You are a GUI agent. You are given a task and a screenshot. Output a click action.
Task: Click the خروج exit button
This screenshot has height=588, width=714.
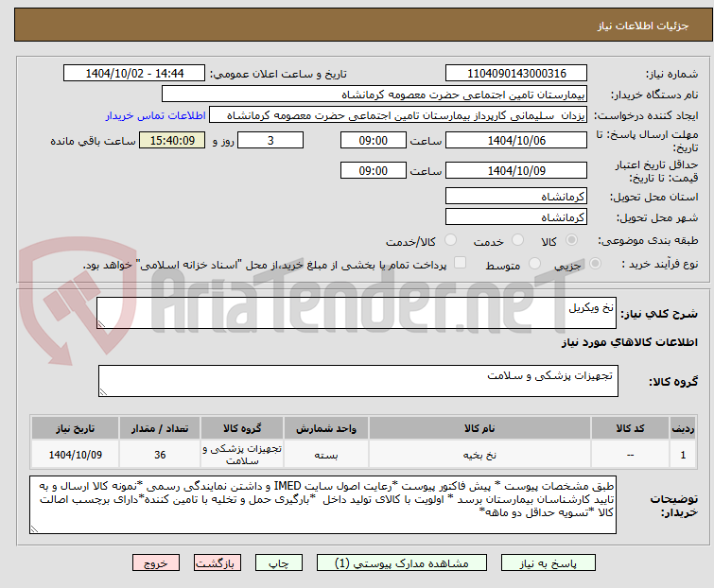(156, 563)
